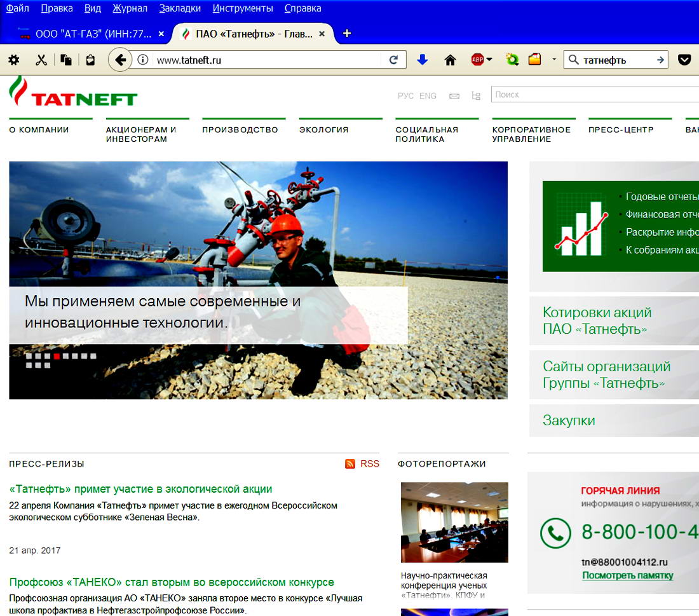This screenshot has width=699, height=616.
Task: Expand the Adblock Plus dropdown arrow
Action: click(x=489, y=59)
